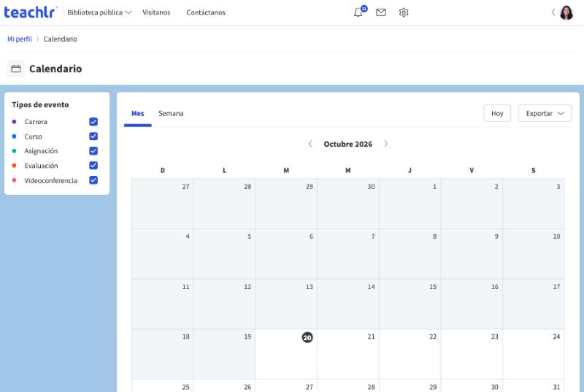Viewport: 584px width, 392px height.
Task: Click the blue Curso color dot
Action: click(x=14, y=137)
